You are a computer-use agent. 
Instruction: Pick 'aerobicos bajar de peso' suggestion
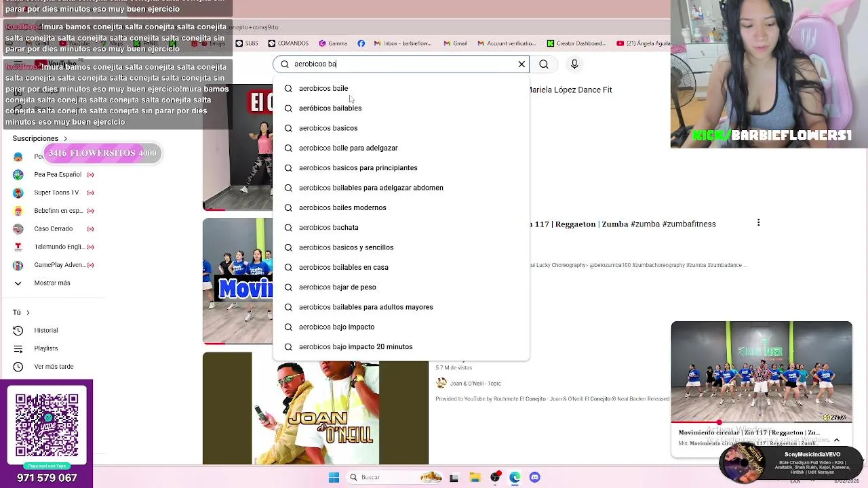pos(401,287)
